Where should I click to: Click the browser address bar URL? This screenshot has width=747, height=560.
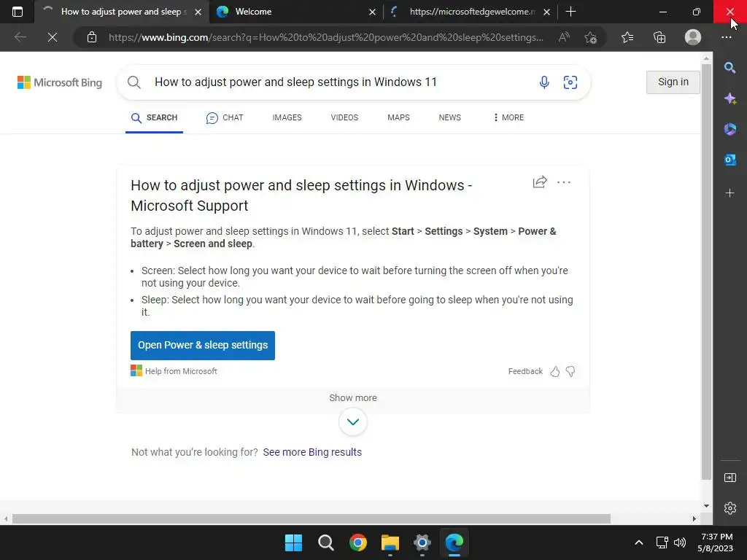click(326, 37)
